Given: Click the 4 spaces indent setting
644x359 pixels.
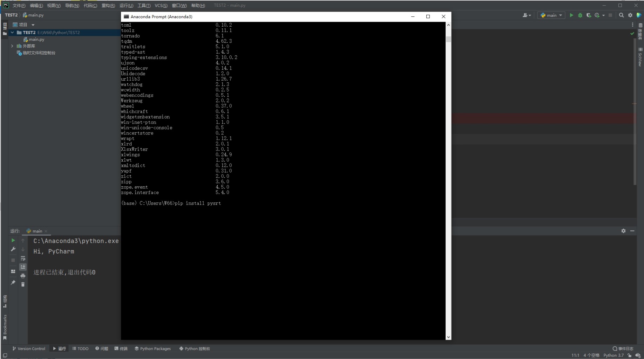Looking at the screenshot, I should point(591,355).
